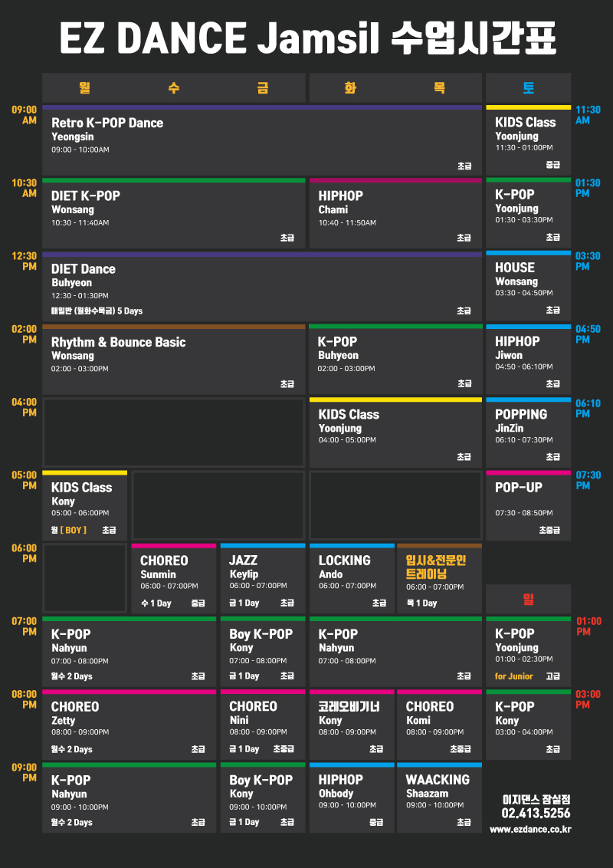Choose the HOUSE class by Wonsang

529,286
